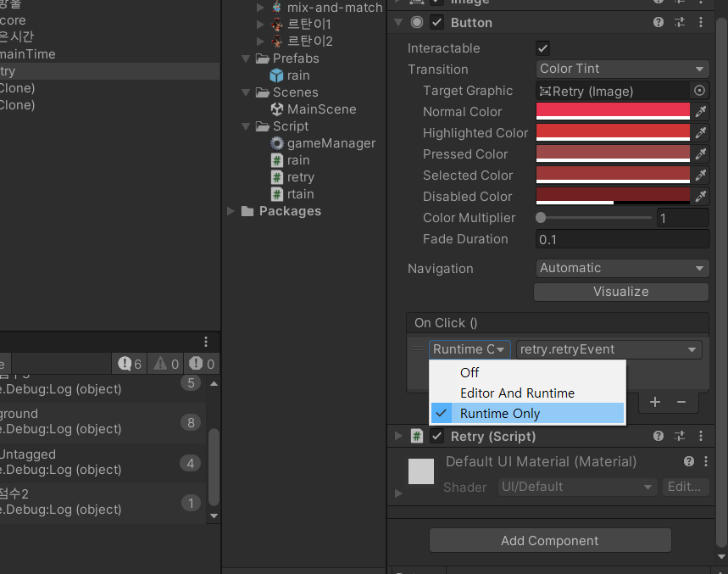Open the Transition Color Tint dropdown
Viewport: 728px width, 574px height.
pyautogui.click(x=622, y=69)
